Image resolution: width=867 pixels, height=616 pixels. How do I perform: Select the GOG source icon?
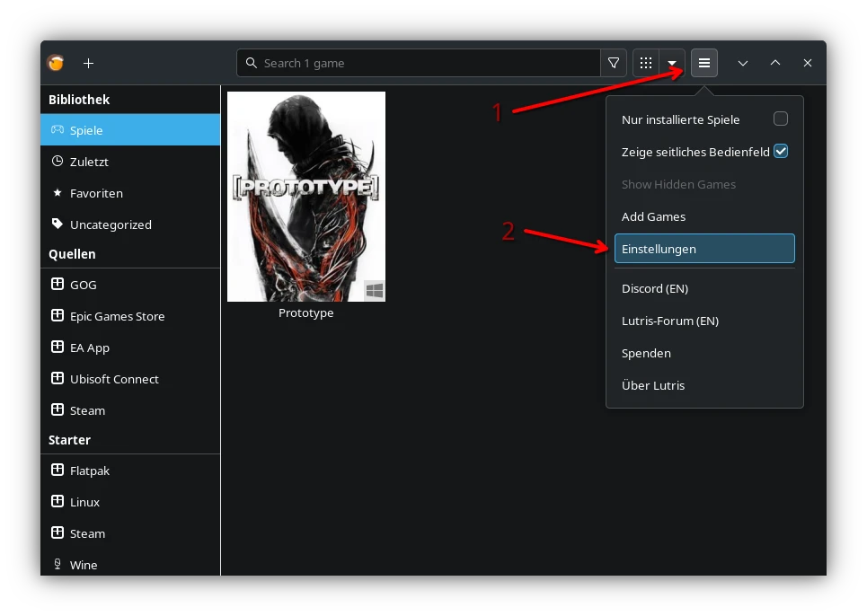click(57, 285)
